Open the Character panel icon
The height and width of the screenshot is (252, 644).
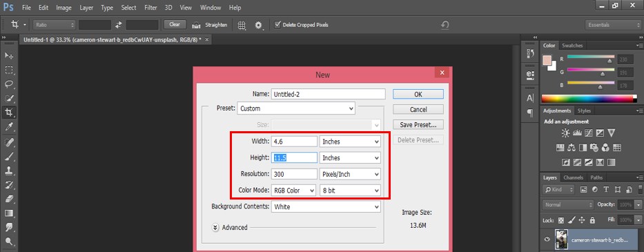[x=530, y=98]
